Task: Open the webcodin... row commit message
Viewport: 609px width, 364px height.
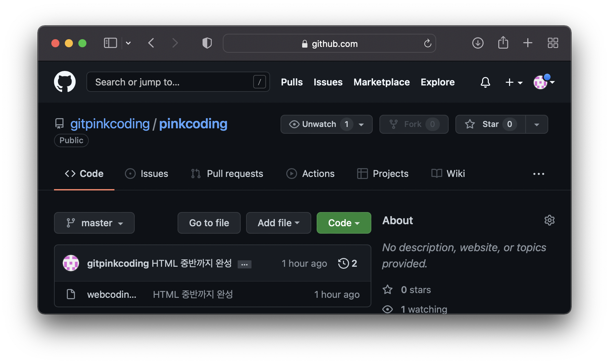Action: [x=193, y=294]
